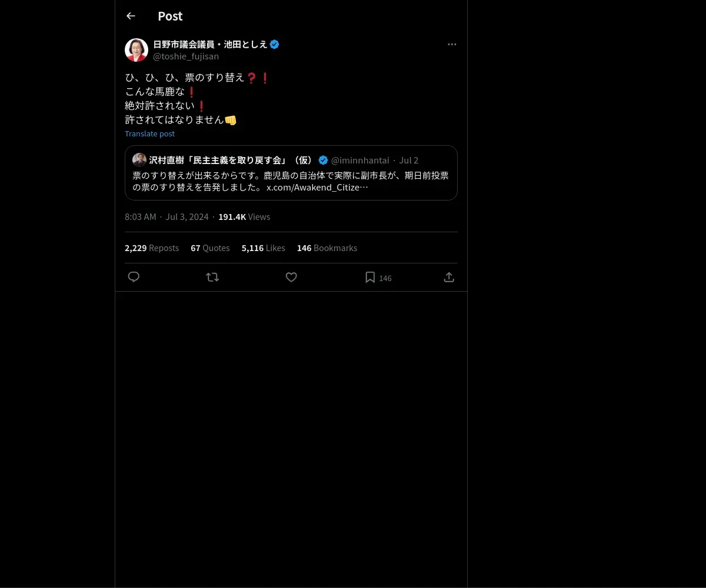Click the blue verified badge beside 池田としえ

(274, 44)
